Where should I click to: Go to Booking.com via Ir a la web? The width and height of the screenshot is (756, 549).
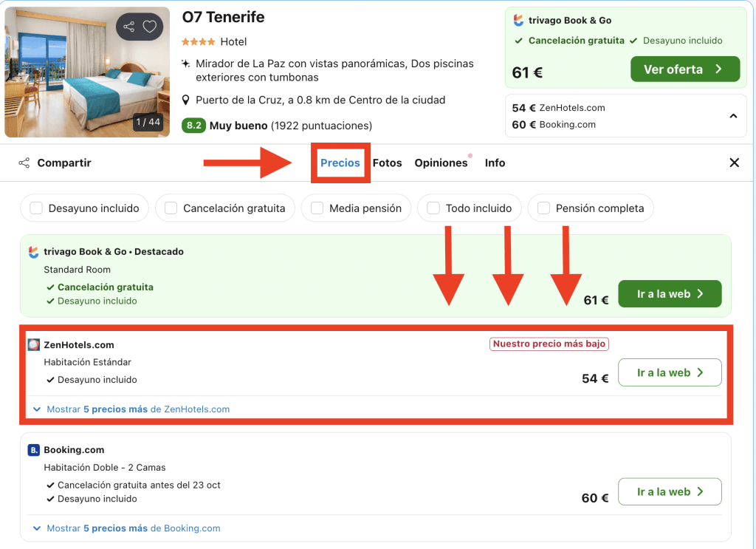pos(669,492)
